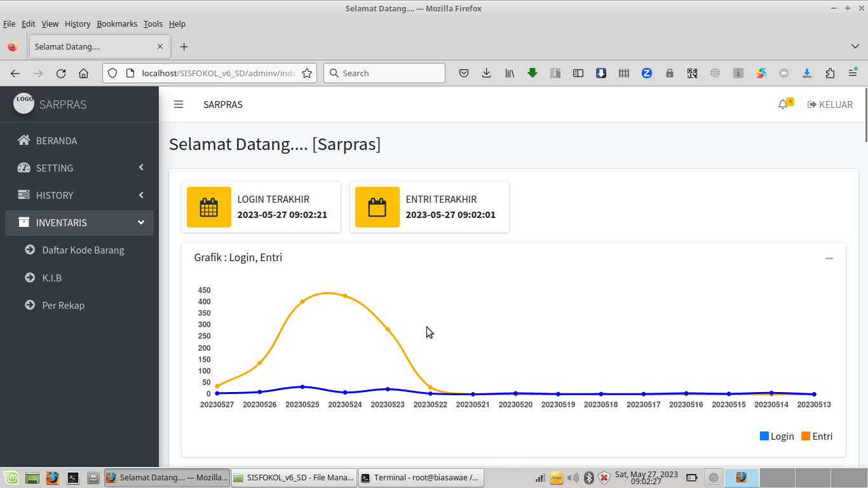Click the grey globe extension icon
This screenshot has height=488, width=868.
[x=715, y=73]
